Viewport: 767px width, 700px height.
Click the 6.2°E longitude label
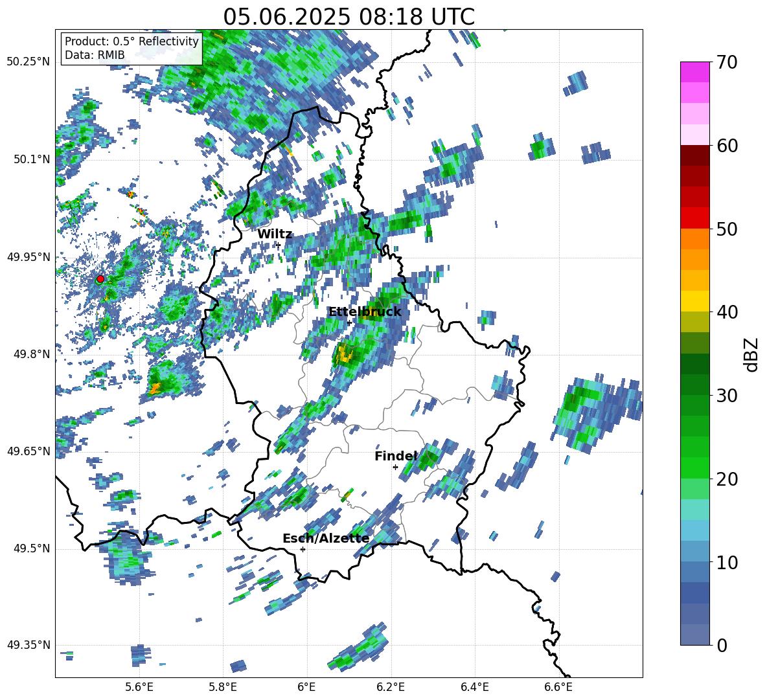[x=391, y=687]
